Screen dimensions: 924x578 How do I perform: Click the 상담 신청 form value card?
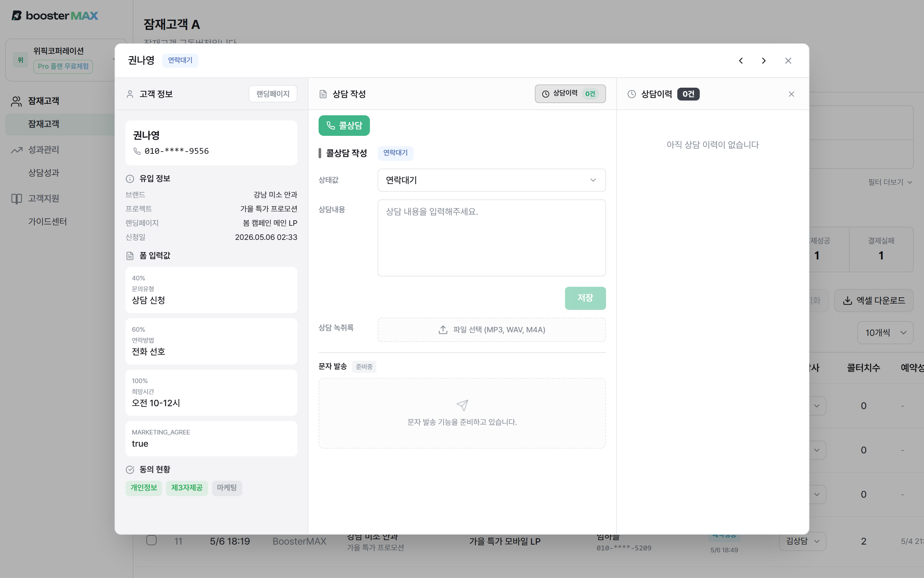[x=211, y=290]
